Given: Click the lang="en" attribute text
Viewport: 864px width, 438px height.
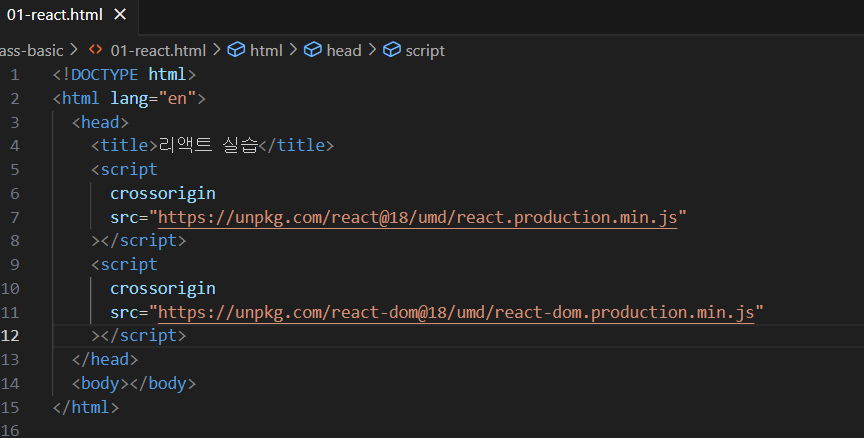Looking at the screenshot, I should (153, 99).
